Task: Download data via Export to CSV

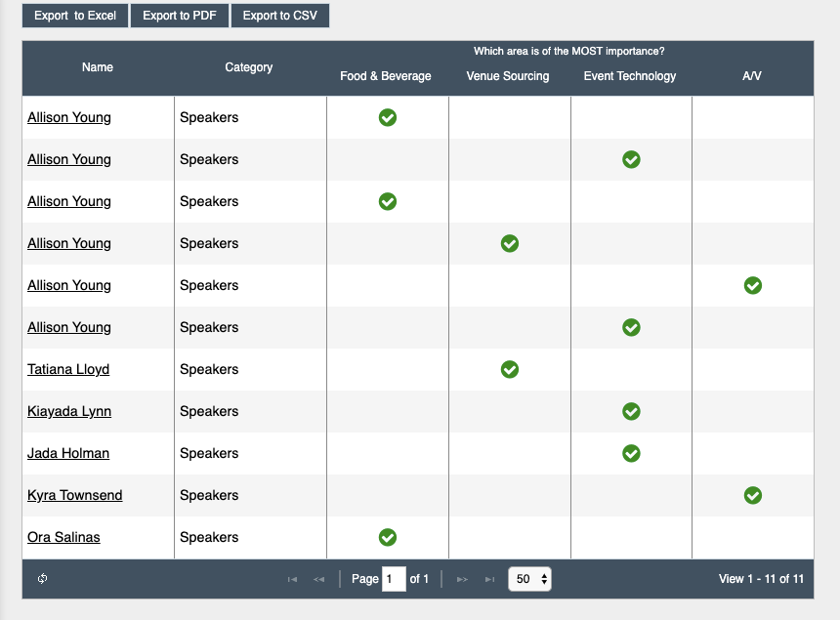Action: pos(280,16)
